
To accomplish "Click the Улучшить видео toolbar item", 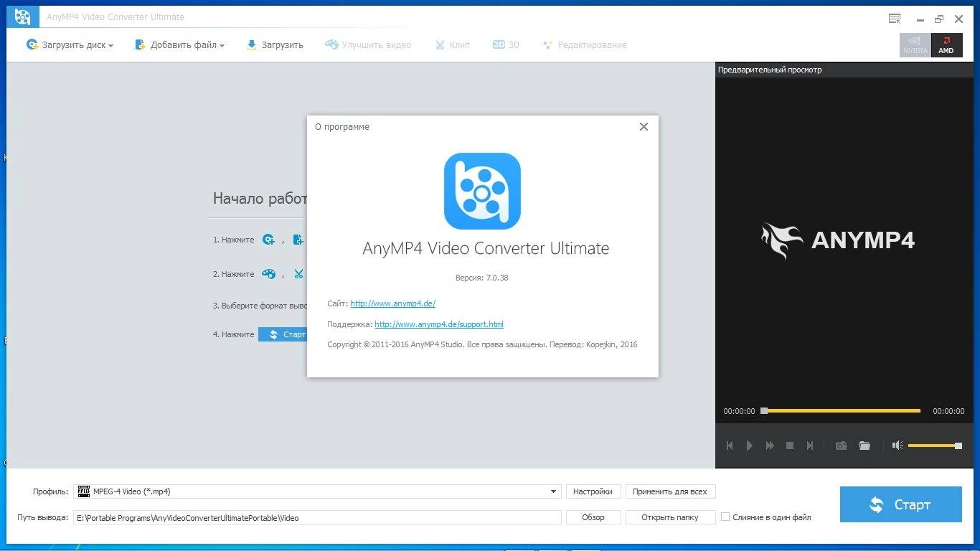I will coord(368,44).
